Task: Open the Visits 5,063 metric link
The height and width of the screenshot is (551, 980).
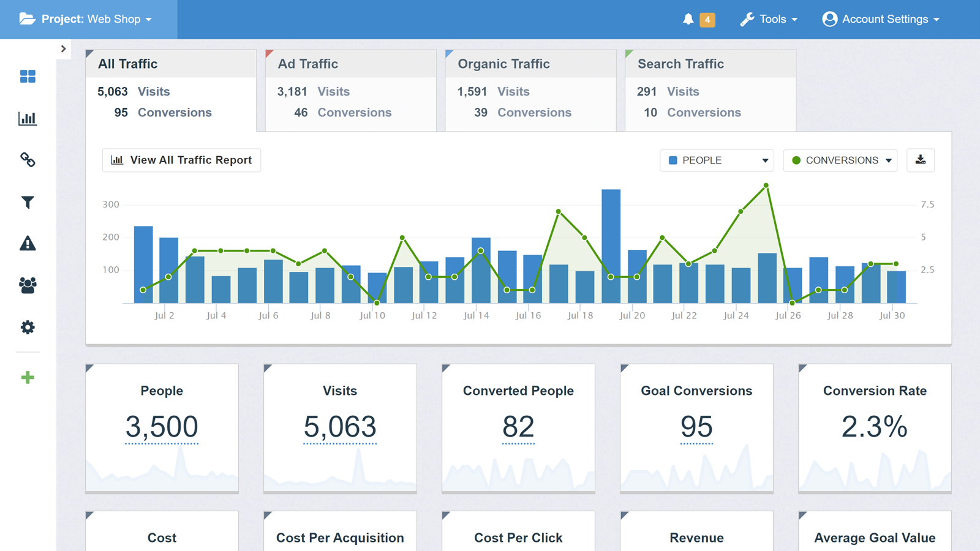Action: (339, 427)
